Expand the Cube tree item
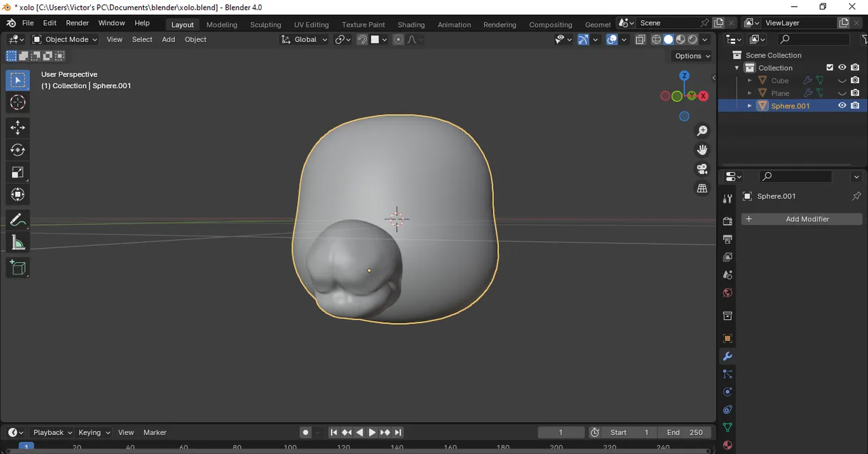868x454 pixels. [749, 81]
